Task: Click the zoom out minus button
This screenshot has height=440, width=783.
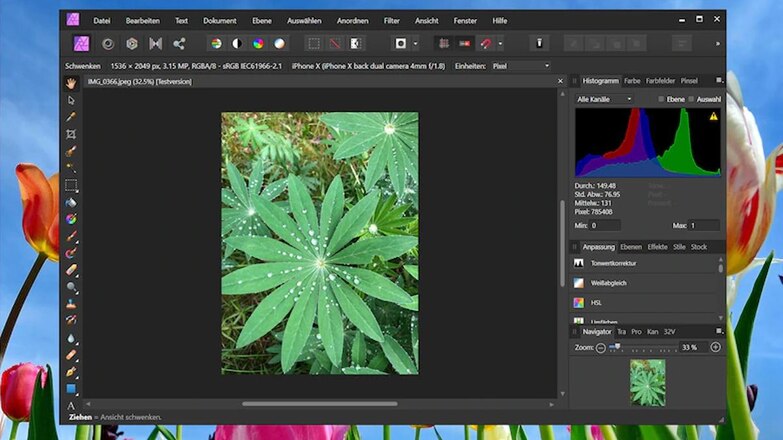Action: (601, 347)
